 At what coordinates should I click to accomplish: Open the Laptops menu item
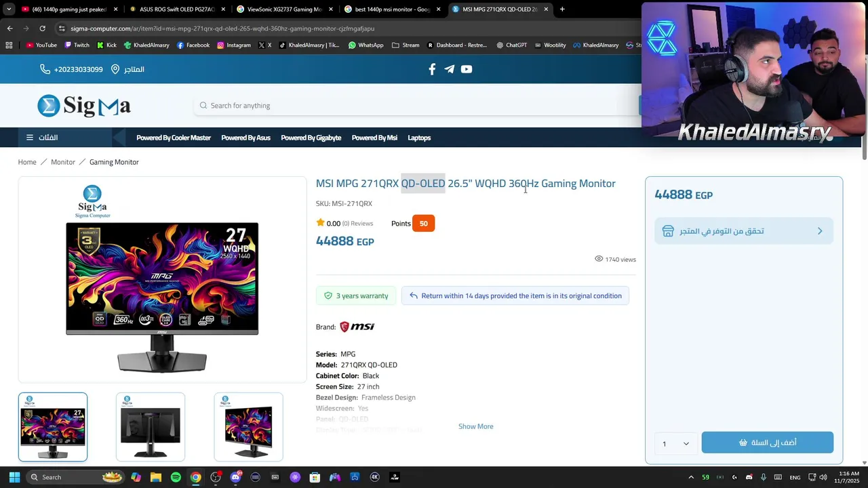[x=419, y=138]
